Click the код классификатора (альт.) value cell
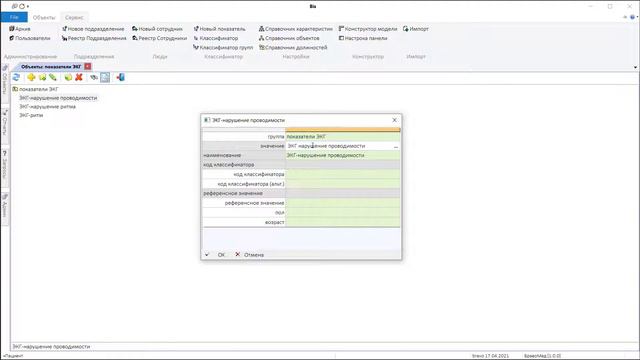This screenshot has height=360, width=640. tap(343, 184)
